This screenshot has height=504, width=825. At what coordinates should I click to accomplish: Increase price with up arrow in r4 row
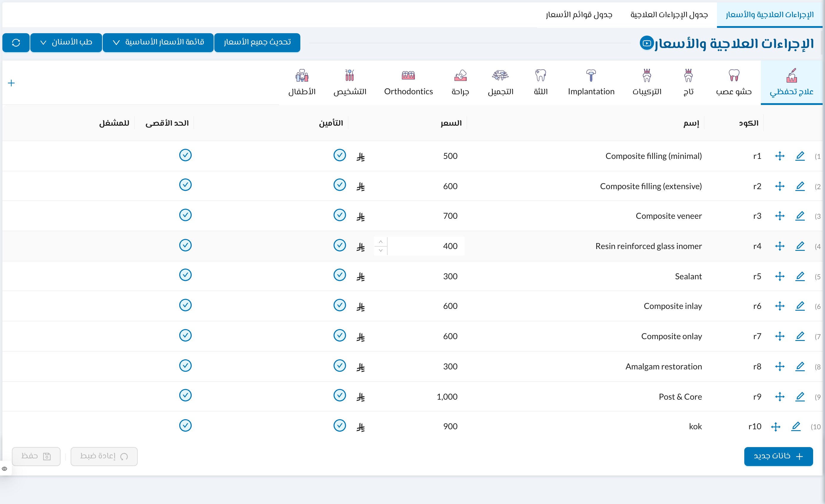381,242
